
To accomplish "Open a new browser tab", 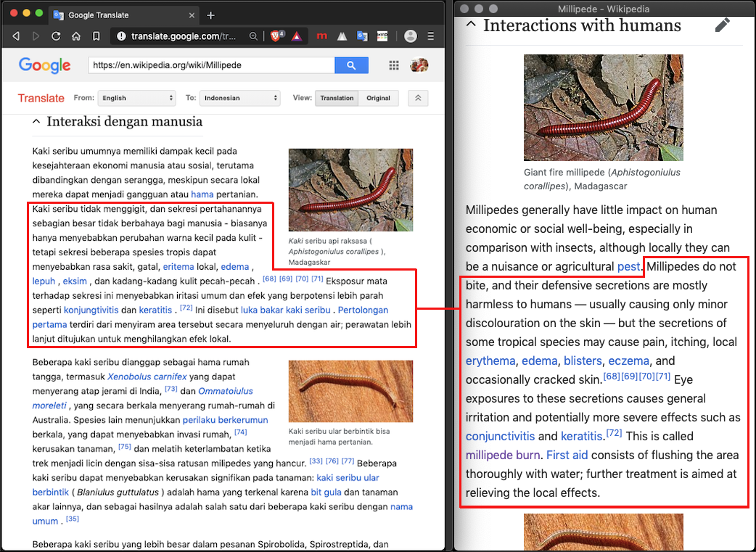I will [x=210, y=15].
